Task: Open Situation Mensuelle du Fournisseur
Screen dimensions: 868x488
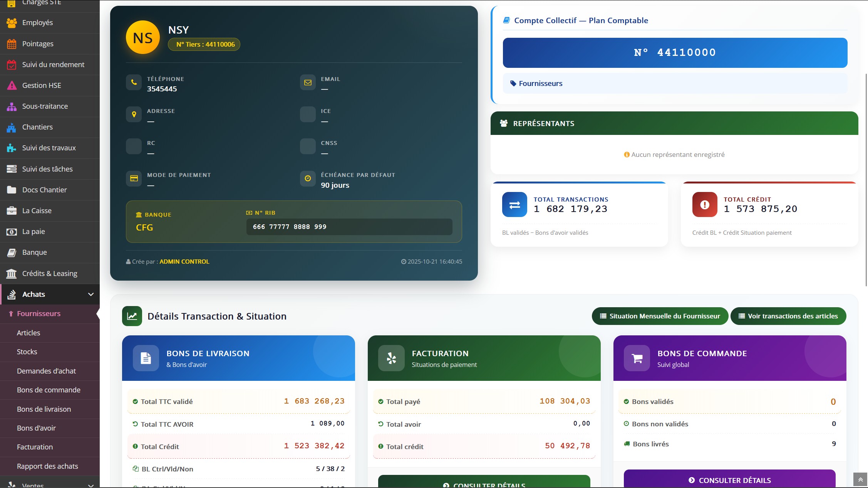Action: pyautogui.click(x=660, y=316)
